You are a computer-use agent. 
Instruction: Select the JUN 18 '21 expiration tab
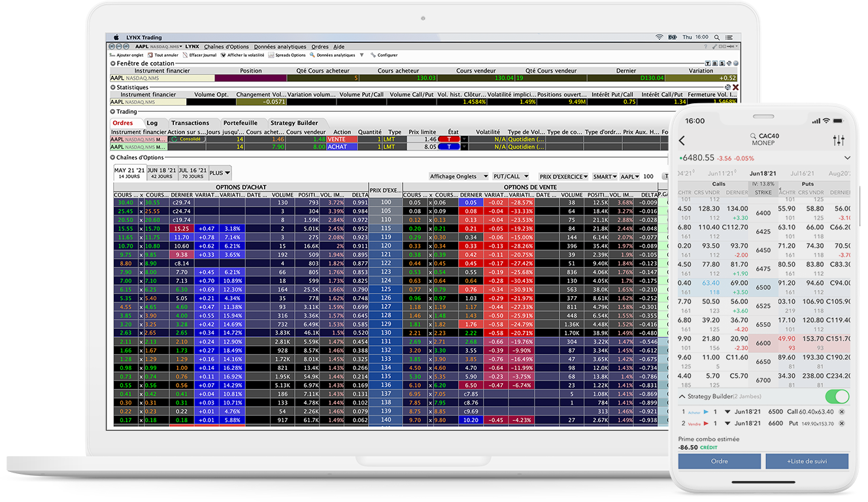[x=161, y=173]
